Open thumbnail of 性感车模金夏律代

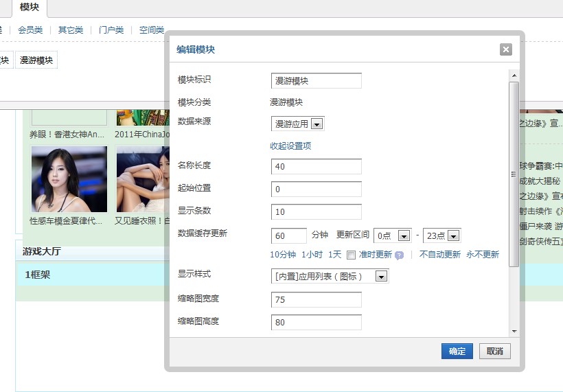(69, 179)
